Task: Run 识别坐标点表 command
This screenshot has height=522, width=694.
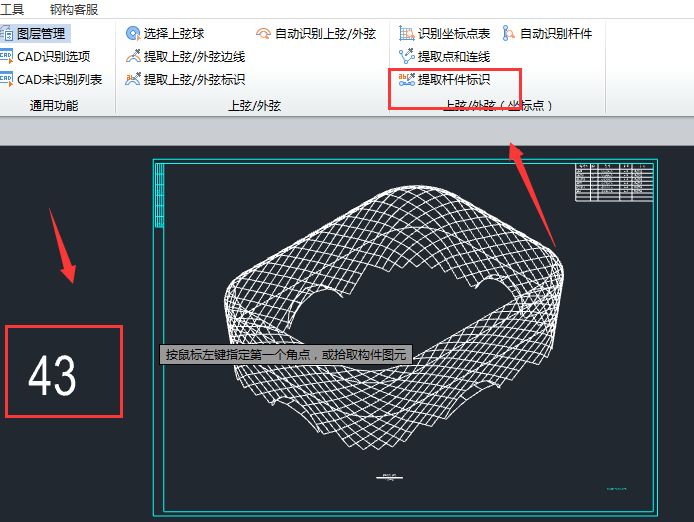Action: [x=454, y=33]
